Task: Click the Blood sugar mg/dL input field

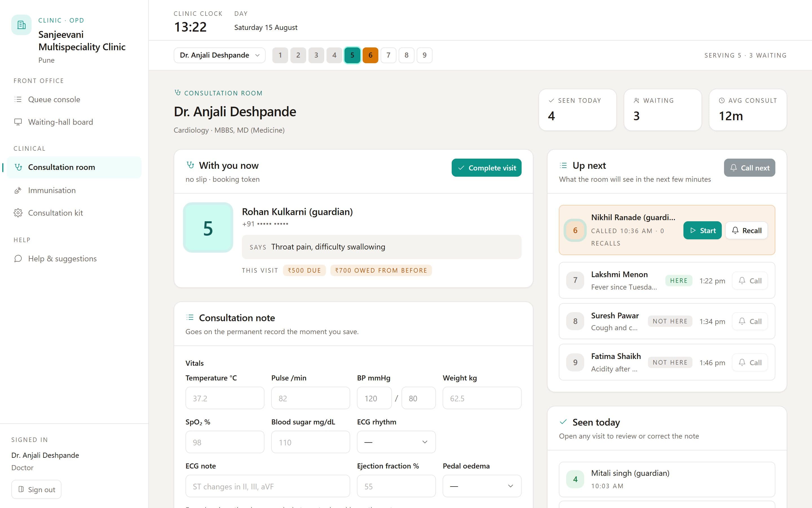Action: (x=311, y=442)
